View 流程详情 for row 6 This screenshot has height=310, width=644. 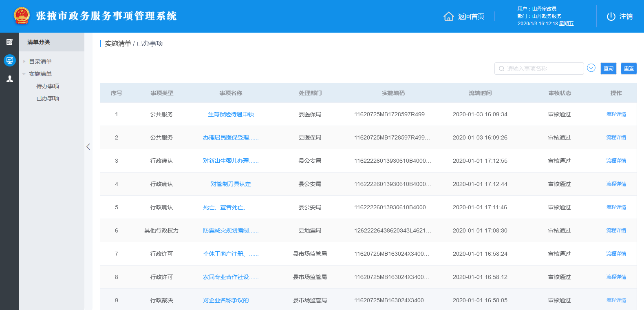[616, 230]
